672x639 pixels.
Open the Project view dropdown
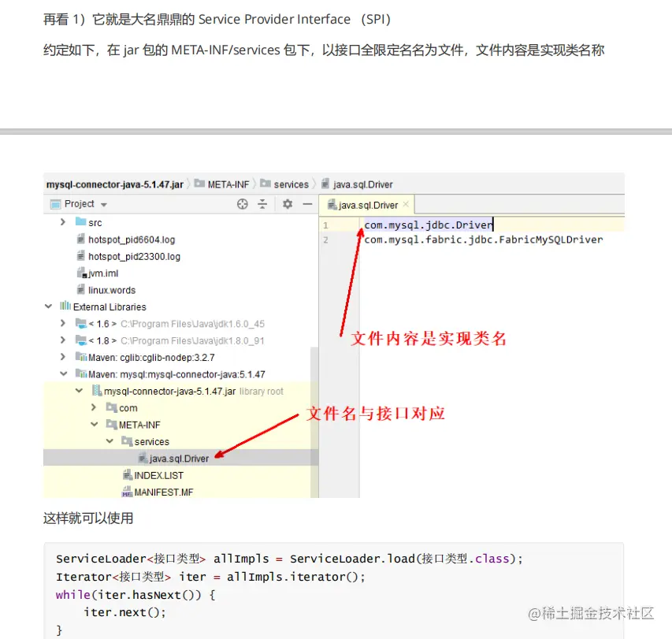104,205
